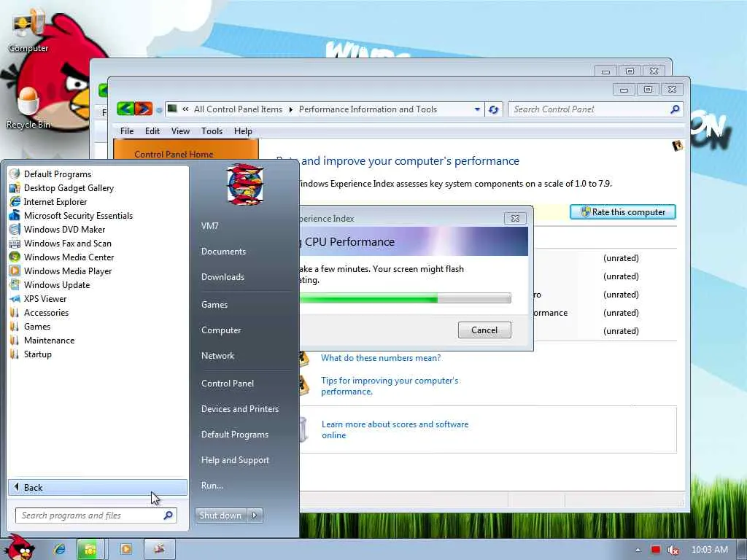Launch Windows Media Player from the program list

pos(61,271)
